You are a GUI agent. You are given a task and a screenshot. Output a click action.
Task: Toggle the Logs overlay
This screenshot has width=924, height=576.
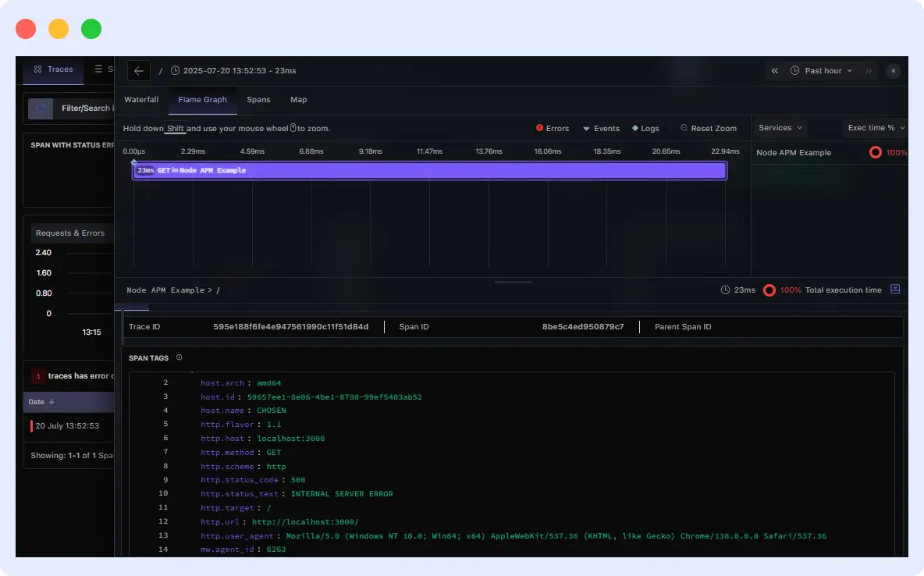645,128
